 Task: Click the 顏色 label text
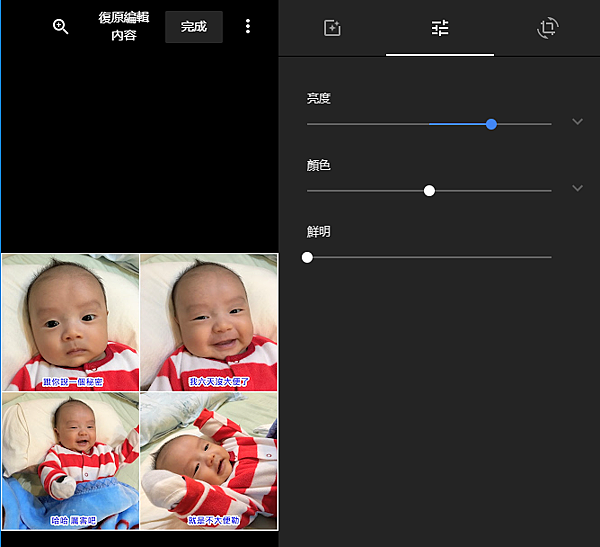pyautogui.click(x=318, y=165)
